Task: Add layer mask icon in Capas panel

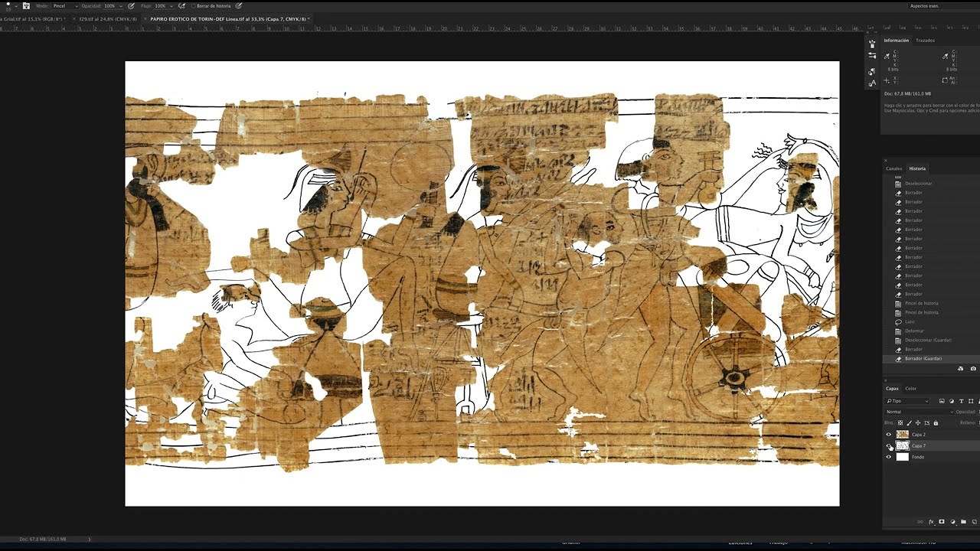Action: 942,521
